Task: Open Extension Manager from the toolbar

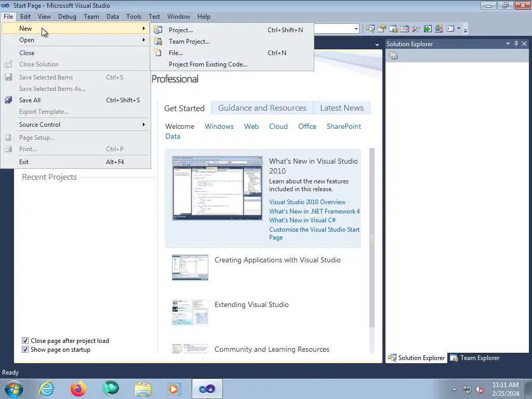Action: 438,29
